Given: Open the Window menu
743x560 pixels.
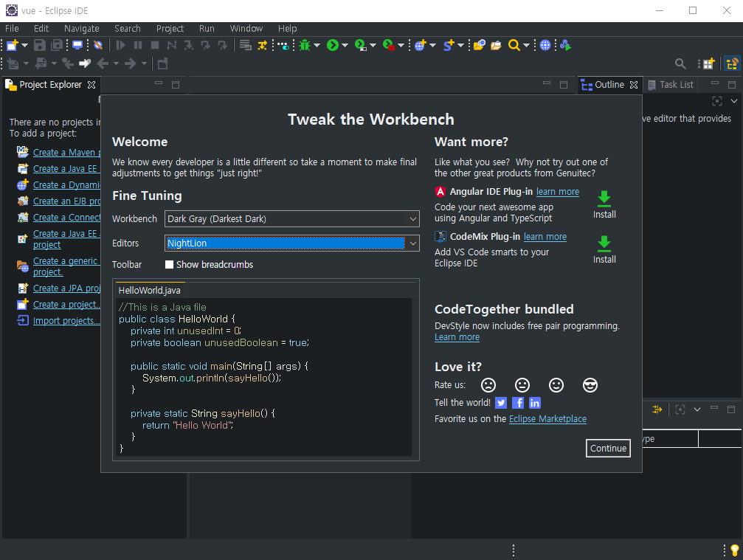Looking at the screenshot, I should [246, 29].
